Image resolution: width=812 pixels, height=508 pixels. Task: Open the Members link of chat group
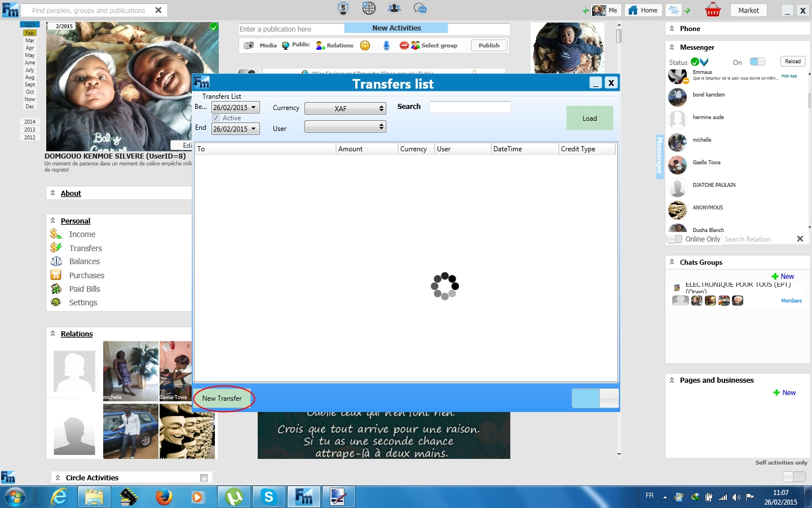791,301
